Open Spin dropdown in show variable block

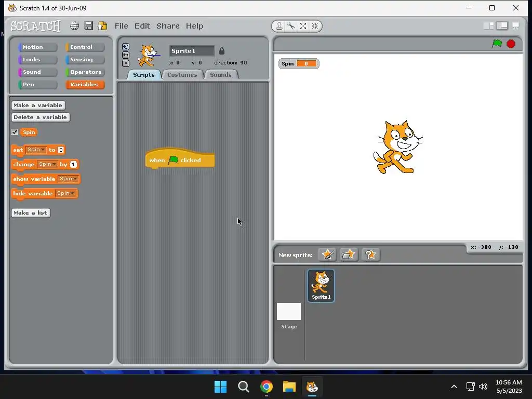pyautogui.click(x=68, y=179)
